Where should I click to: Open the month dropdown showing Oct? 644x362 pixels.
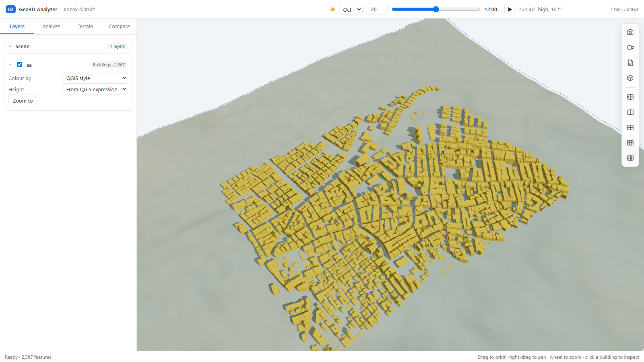click(351, 9)
